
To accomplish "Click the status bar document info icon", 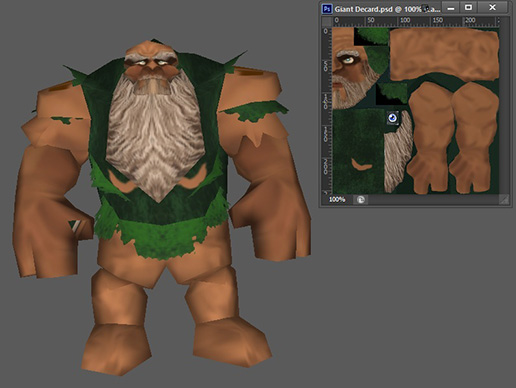I will tap(361, 200).
